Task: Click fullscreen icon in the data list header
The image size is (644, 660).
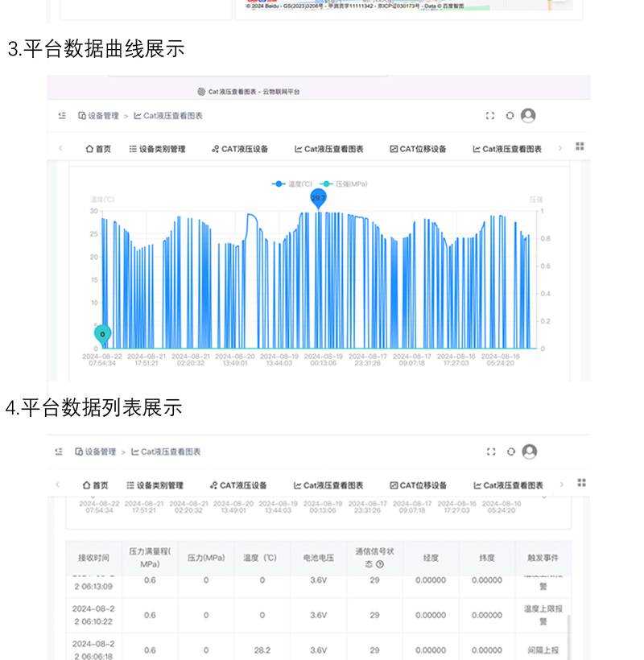Action: pos(491,452)
